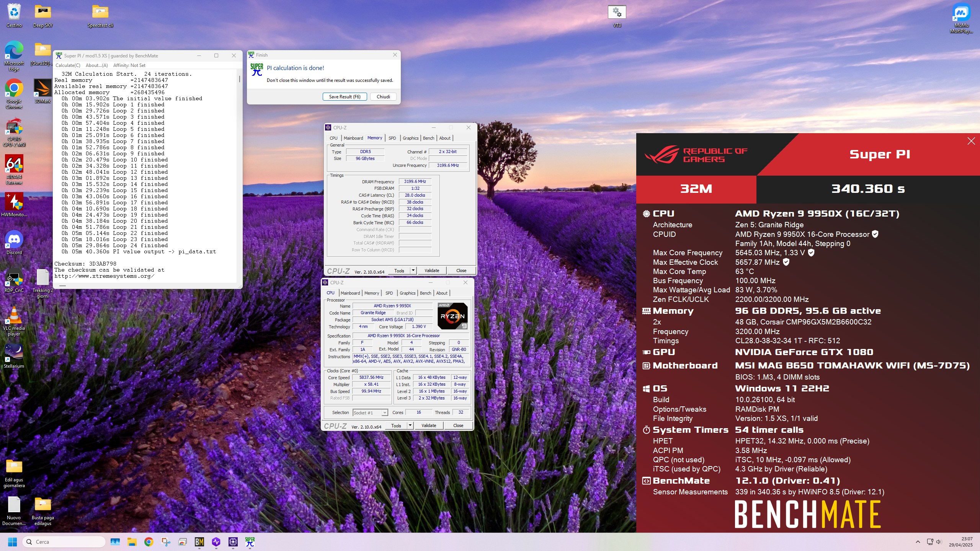Launch HWMonitor desktop shortcut
The height and width of the screenshot is (551, 980).
14,205
